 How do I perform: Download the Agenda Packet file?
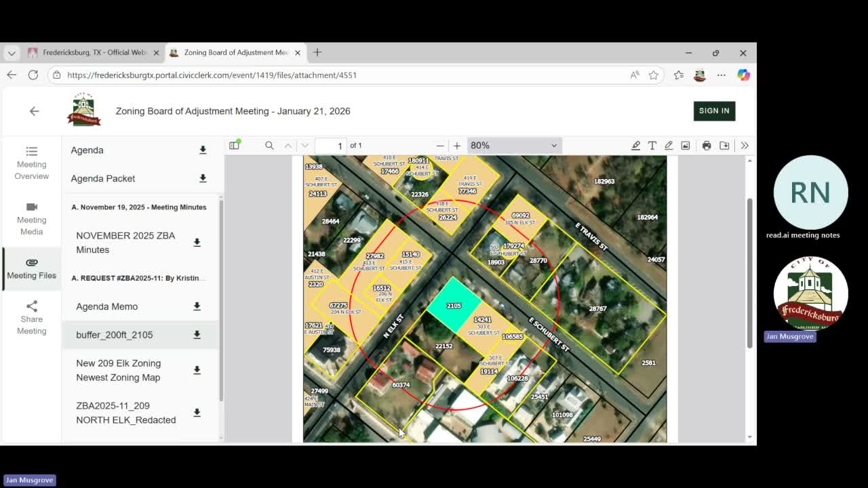[x=202, y=178]
